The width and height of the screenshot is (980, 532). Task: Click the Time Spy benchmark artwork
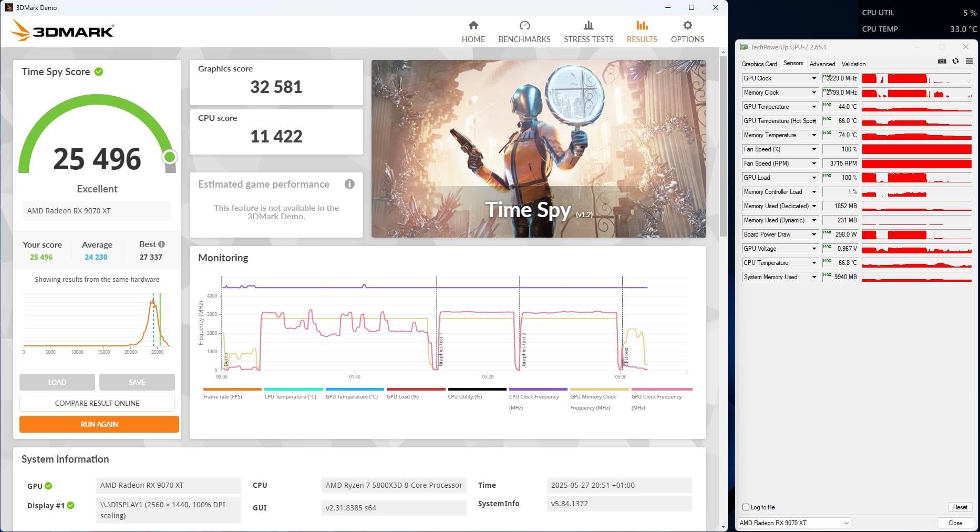(539, 149)
